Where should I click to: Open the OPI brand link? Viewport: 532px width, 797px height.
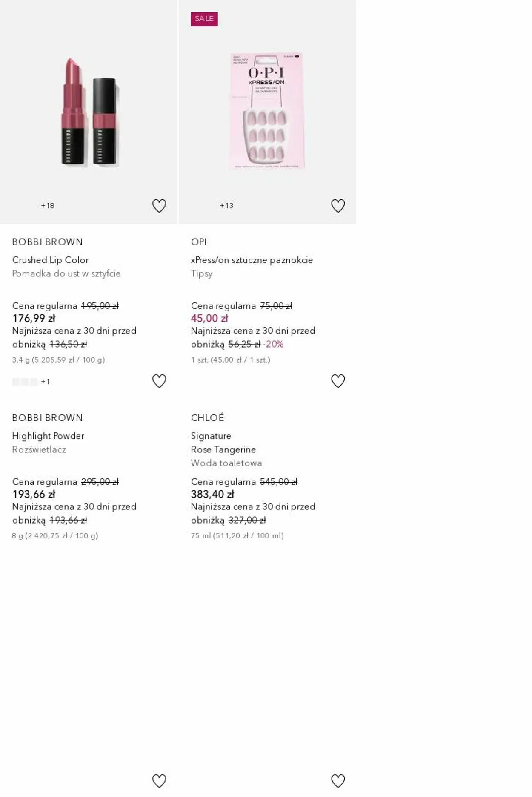(199, 242)
